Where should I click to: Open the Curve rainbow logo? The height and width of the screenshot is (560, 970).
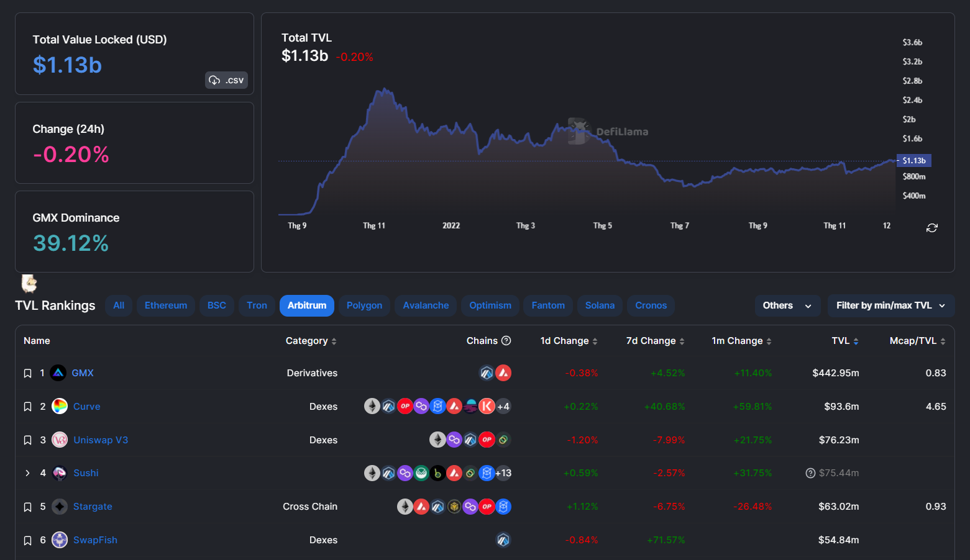pos(60,407)
